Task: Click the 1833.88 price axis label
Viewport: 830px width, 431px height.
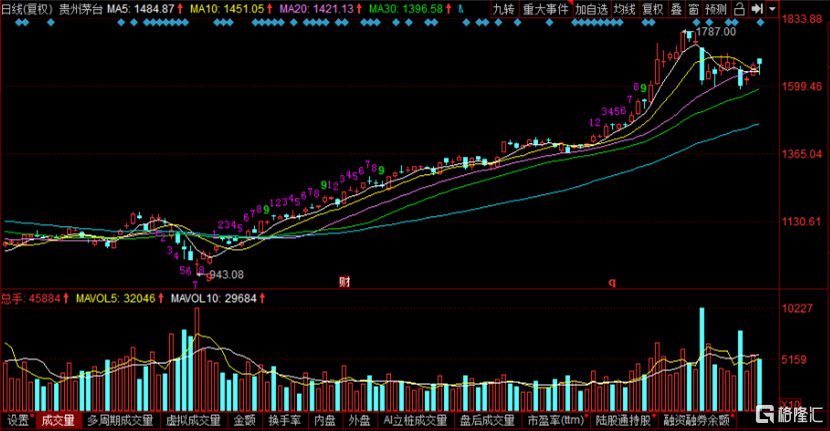Action: click(802, 19)
